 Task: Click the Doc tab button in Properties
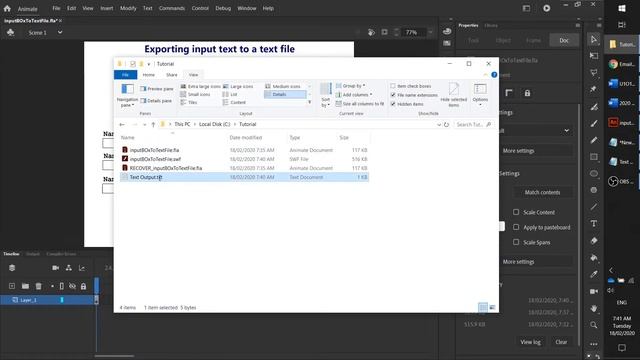point(564,40)
